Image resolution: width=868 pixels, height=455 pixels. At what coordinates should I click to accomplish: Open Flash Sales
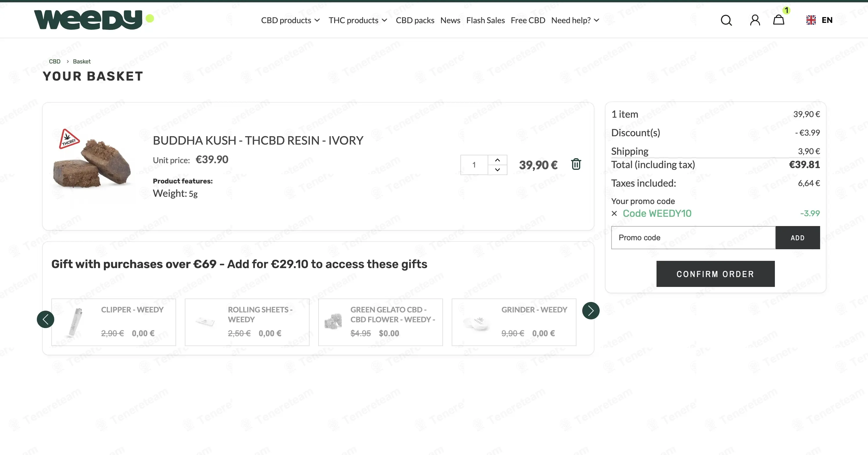coord(485,20)
